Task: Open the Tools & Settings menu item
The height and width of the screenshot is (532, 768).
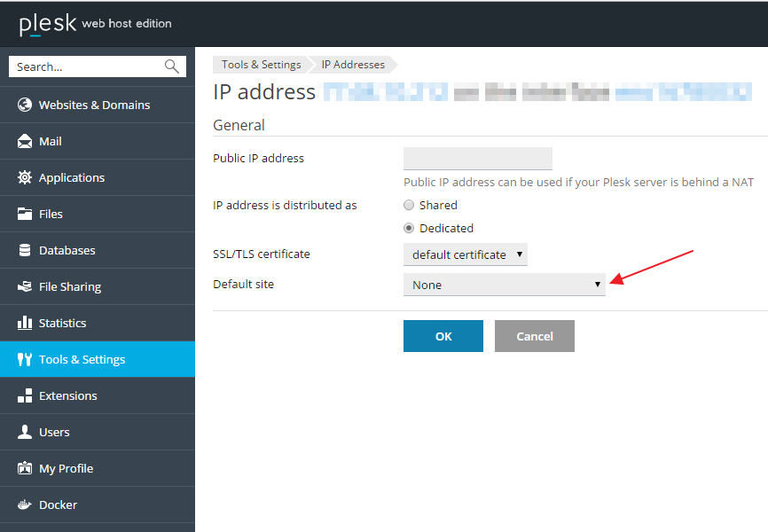Action: click(x=98, y=359)
